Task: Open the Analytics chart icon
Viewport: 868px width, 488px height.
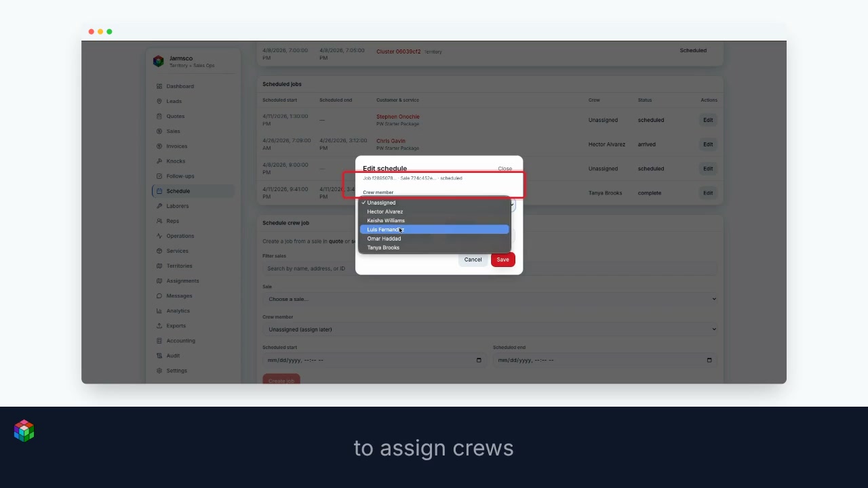Action: tap(159, 310)
